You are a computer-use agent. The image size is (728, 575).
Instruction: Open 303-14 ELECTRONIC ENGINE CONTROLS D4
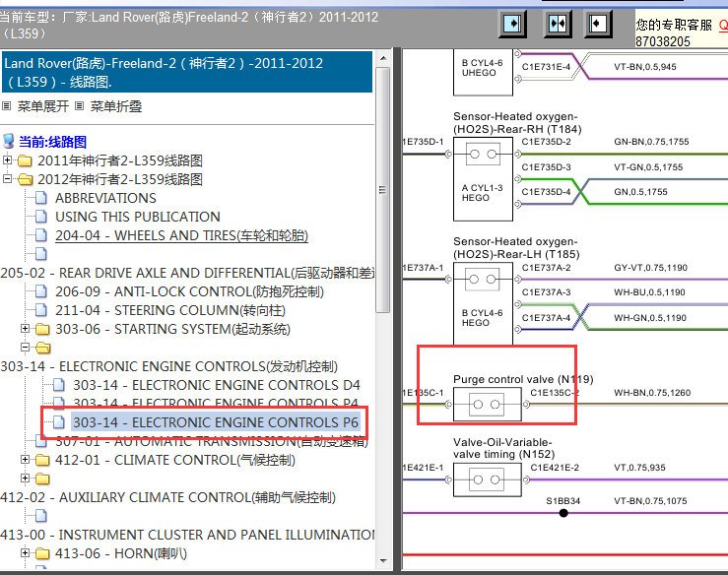217,385
